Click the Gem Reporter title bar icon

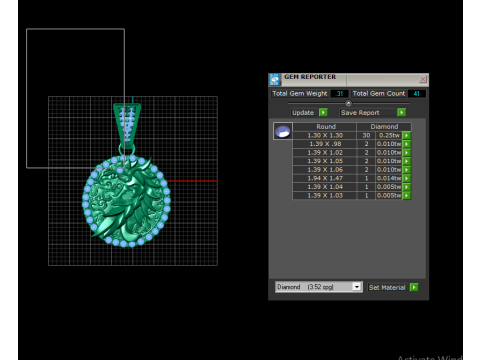275,80
